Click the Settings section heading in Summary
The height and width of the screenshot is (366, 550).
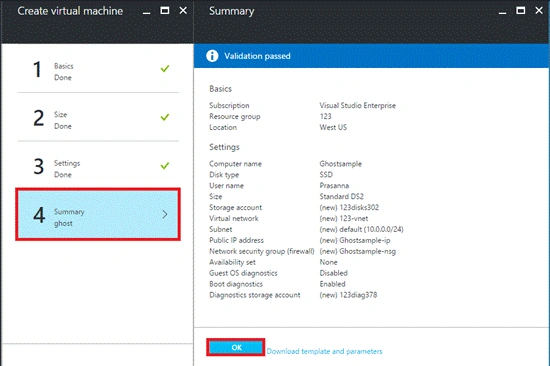tap(224, 147)
